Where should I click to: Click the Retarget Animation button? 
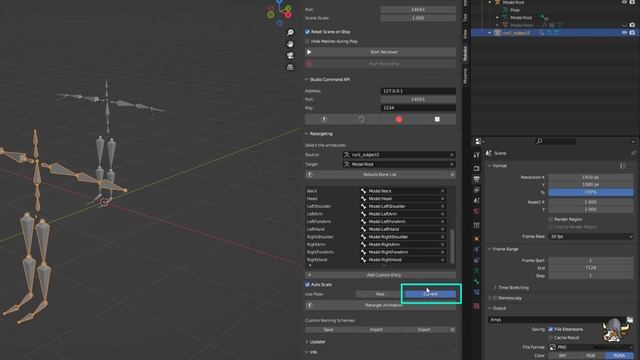[x=380, y=305]
